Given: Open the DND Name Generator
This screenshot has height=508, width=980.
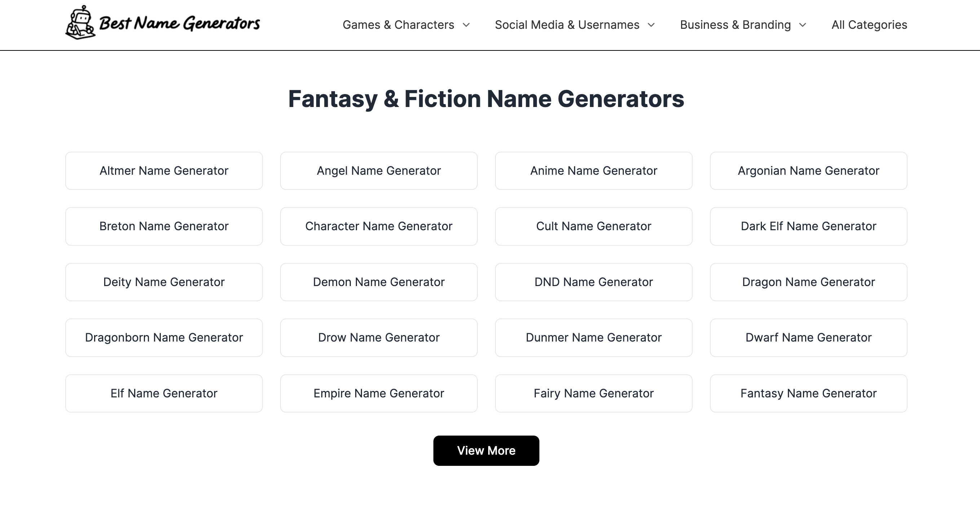Looking at the screenshot, I should coord(593,282).
